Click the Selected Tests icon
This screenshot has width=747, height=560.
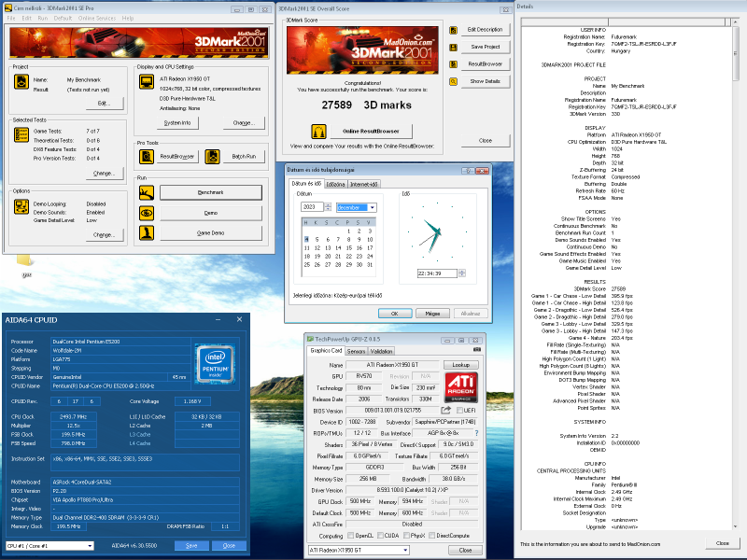click(x=21, y=134)
